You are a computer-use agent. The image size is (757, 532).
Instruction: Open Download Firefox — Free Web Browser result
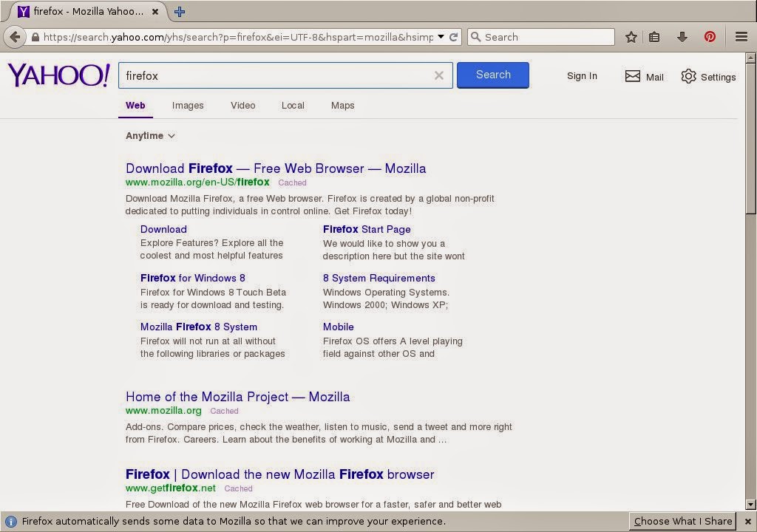[276, 168]
